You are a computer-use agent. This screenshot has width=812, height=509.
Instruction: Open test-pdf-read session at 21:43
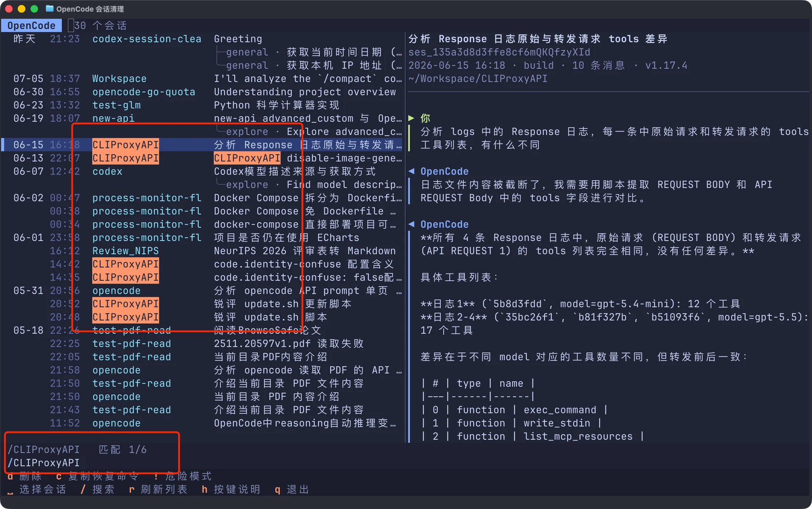[202, 410]
